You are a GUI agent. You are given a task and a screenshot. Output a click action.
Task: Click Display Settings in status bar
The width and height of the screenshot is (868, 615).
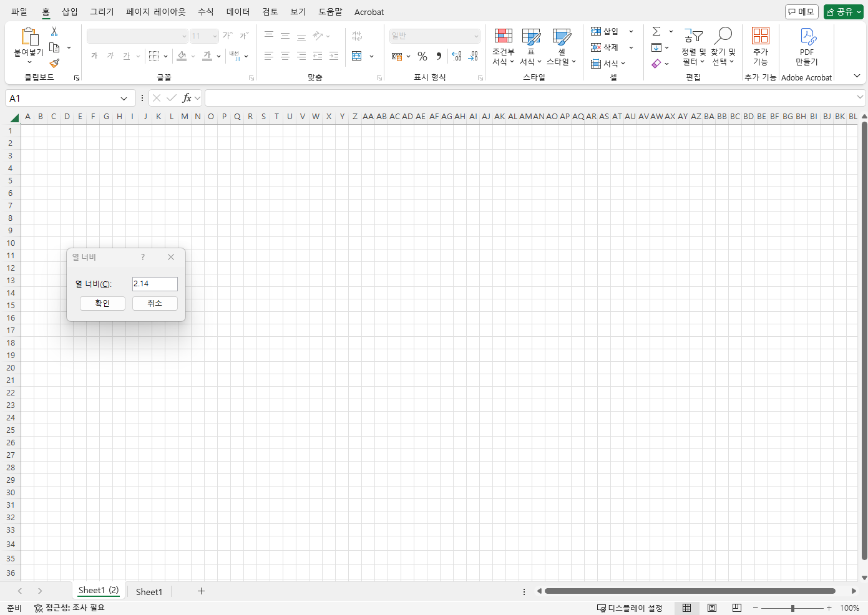pyautogui.click(x=630, y=608)
